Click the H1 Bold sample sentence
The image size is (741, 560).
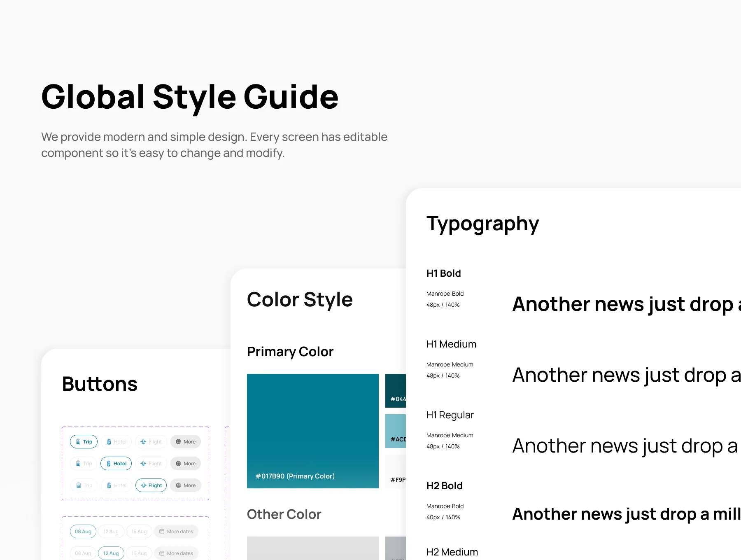coord(627,305)
